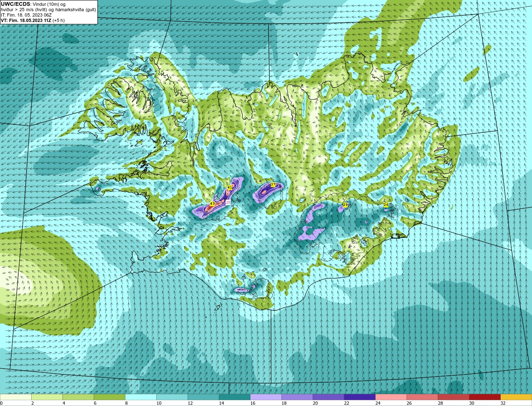Pick the 20–22 m/s violet legend swatch
Image resolution: width=532 pixels, height=406 pixels.
click(x=328, y=397)
